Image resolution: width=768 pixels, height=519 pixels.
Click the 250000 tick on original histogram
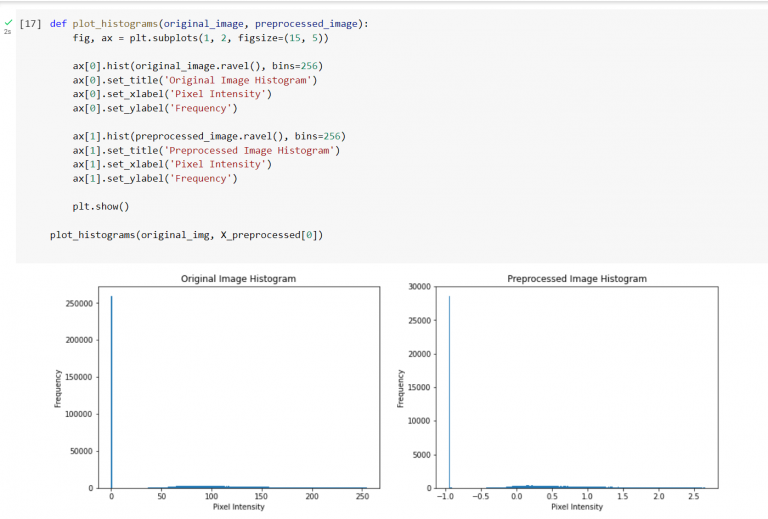pyautogui.click(x=78, y=303)
